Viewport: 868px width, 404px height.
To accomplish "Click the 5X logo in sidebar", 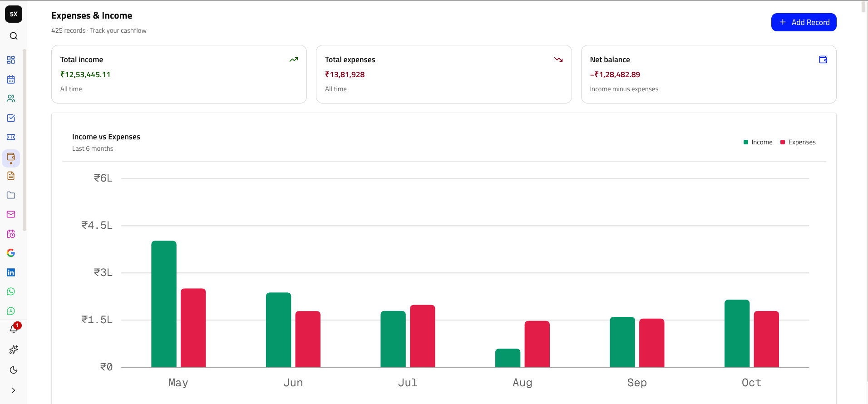I will coord(14,14).
